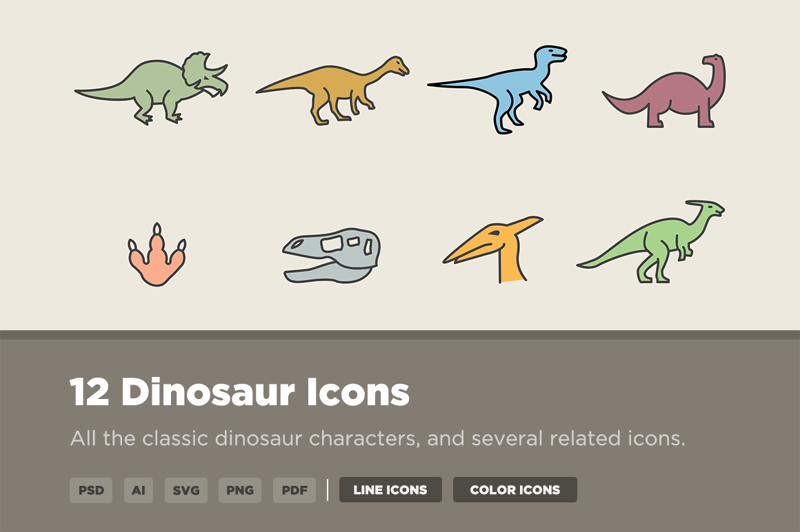Click the 12 Dinosaur Icons title

click(x=240, y=393)
